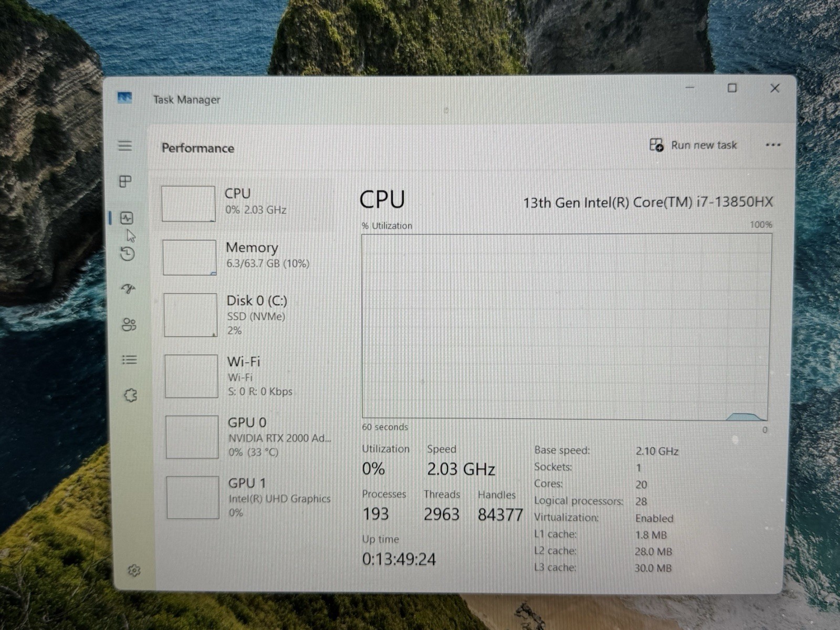Click the % Utilization graph label
Screen dimensions: 840x630
click(387, 226)
